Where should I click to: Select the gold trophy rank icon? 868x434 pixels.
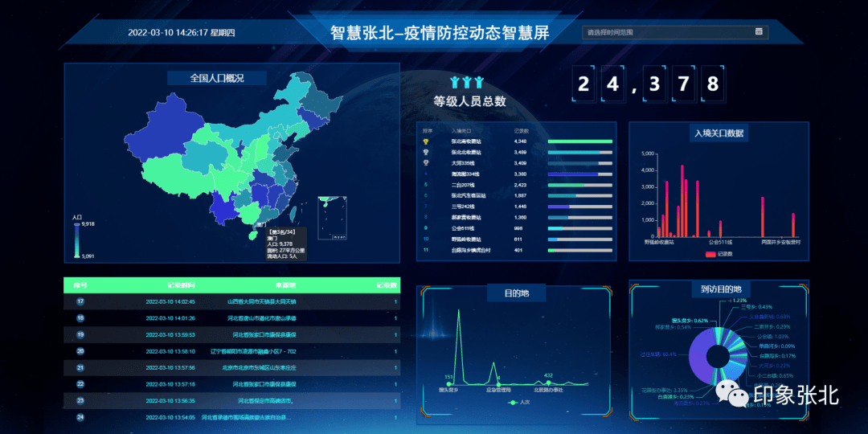[426, 141]
